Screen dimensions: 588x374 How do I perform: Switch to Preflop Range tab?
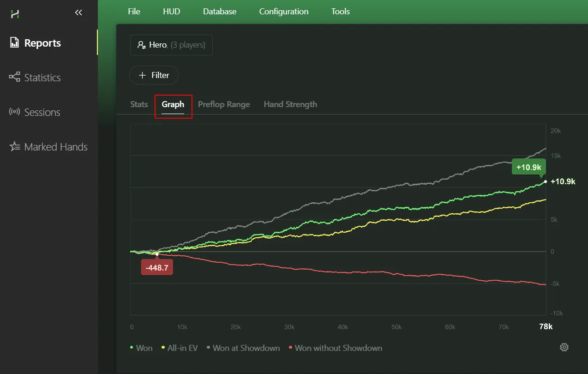coord(224,104)
